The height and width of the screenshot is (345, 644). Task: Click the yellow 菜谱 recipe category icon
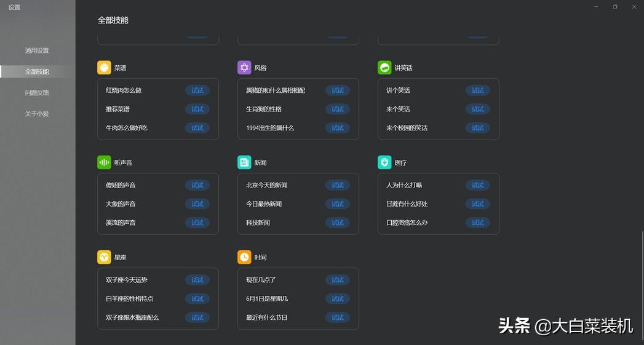click(x=104, y=68)
